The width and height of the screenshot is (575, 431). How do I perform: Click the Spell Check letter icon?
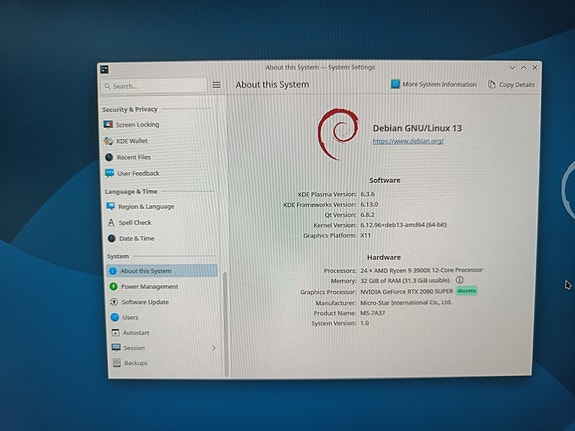[111, 222]
